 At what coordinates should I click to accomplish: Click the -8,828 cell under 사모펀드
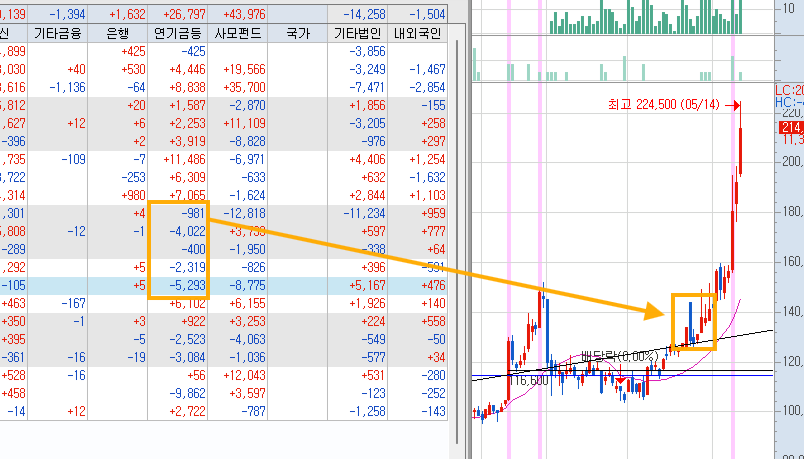[247, 141]
